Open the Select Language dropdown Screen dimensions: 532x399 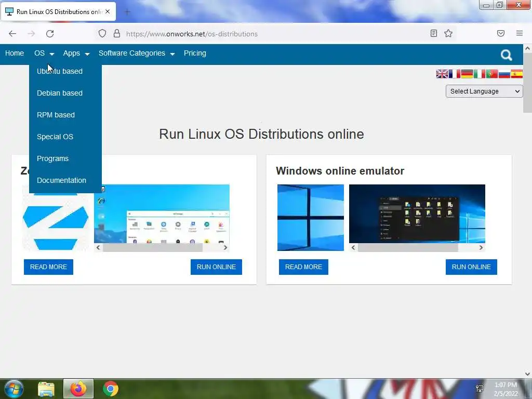point(484,91)
